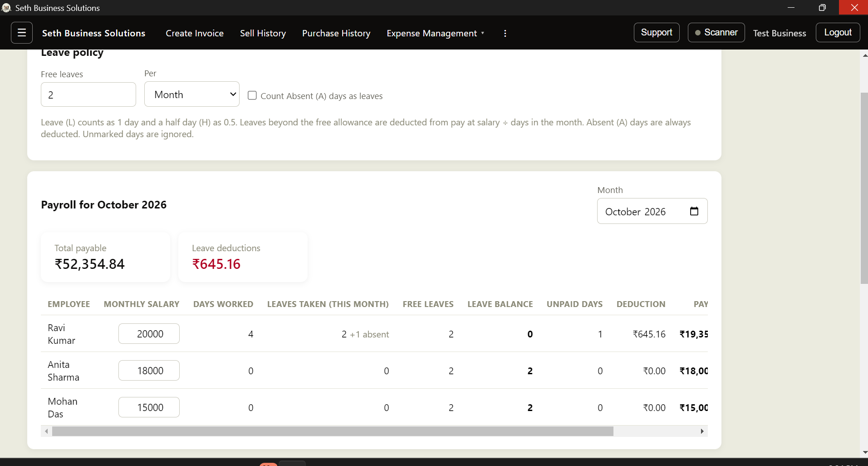Click the page scrollbar down arrow

[x=864, y=452]
